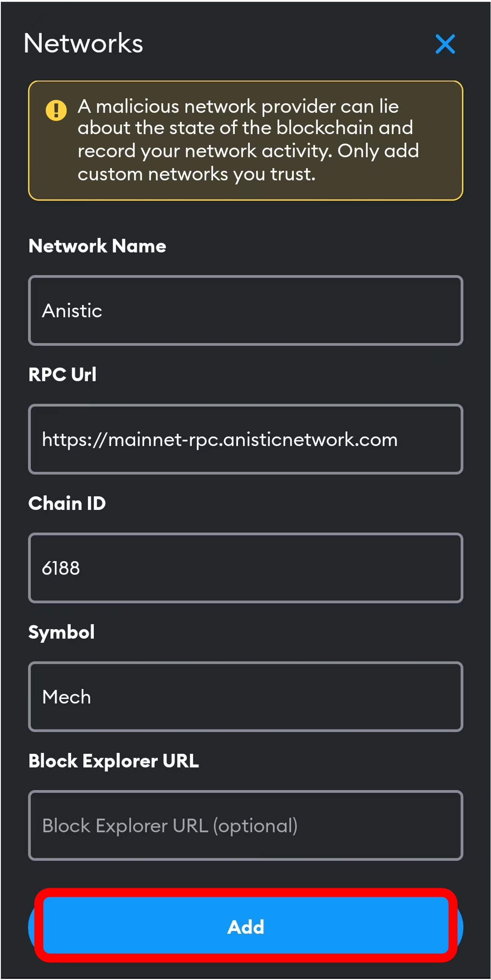This screenshot has width=491, height=980.
Task: Click warning line 'record your network activity'
Action: click(x=248, y=151)
